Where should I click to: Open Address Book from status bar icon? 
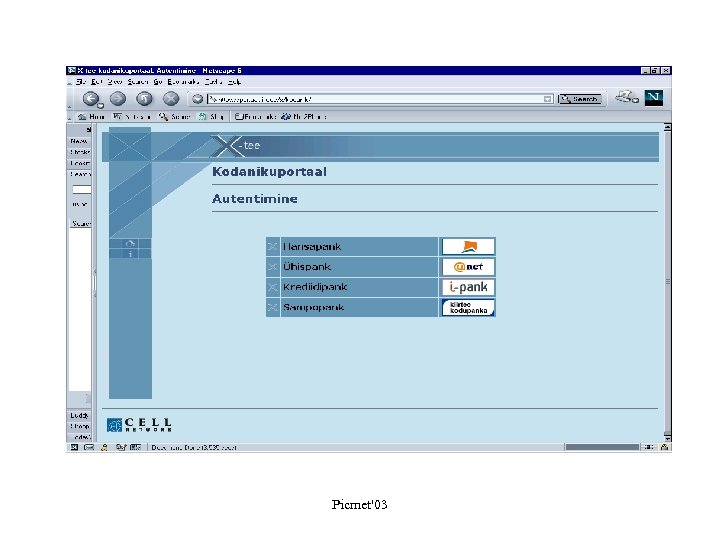[x=135, y=447]
